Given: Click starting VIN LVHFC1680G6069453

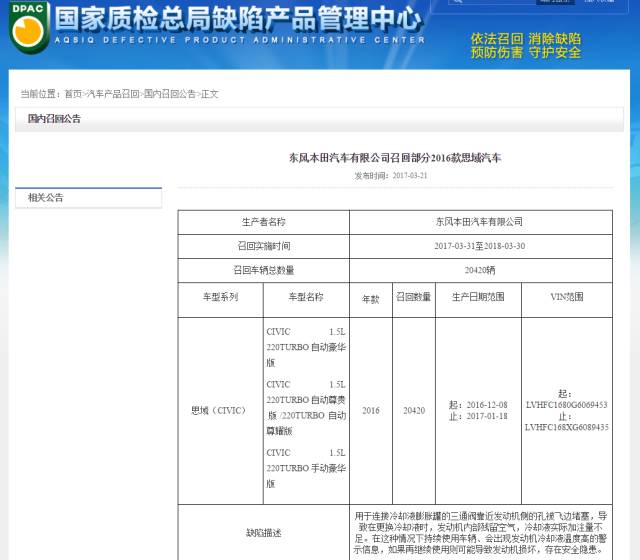Looking at the screenshot, I should click(x=567, y=405).
